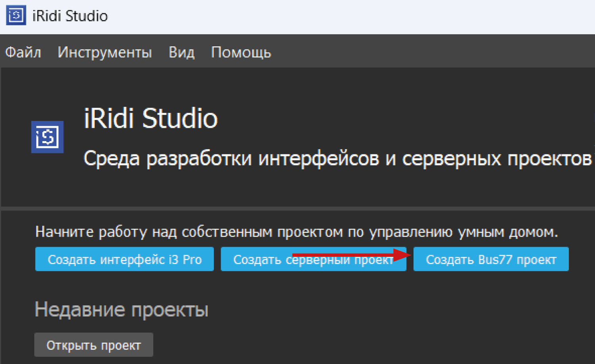Click the iRidi Studio window title text
The height and width of the screenshot is (364, 595).
pos(70,16)
